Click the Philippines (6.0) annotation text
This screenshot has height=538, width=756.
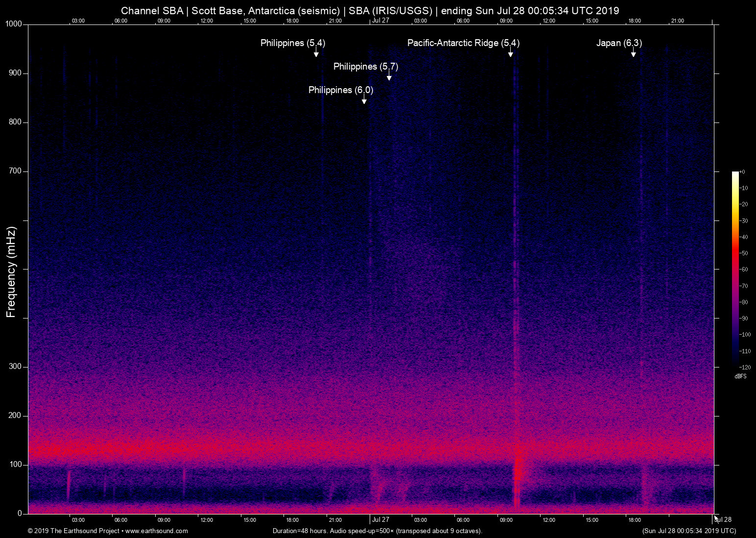[340, 90]
